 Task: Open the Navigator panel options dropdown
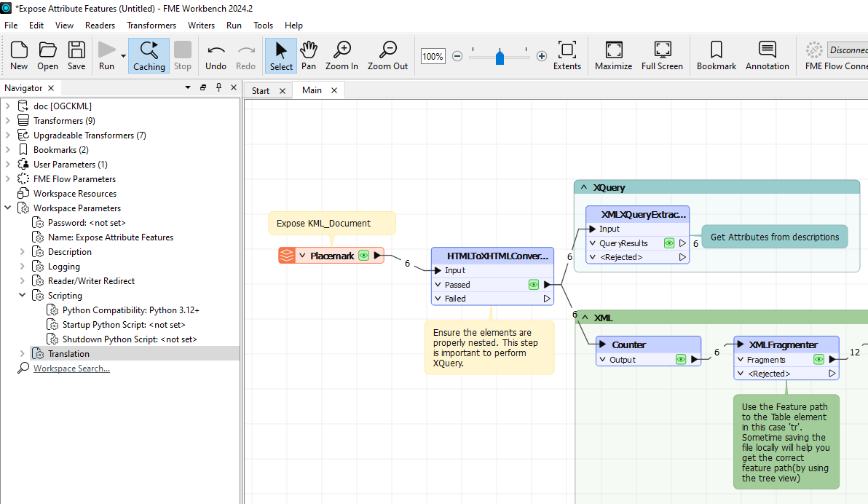coord(188,87)
